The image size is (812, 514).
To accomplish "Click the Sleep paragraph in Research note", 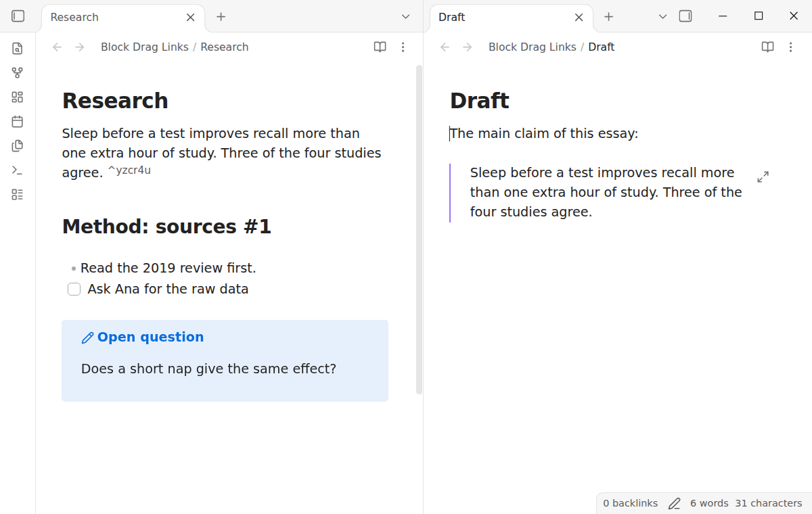I will click(222, 153).
